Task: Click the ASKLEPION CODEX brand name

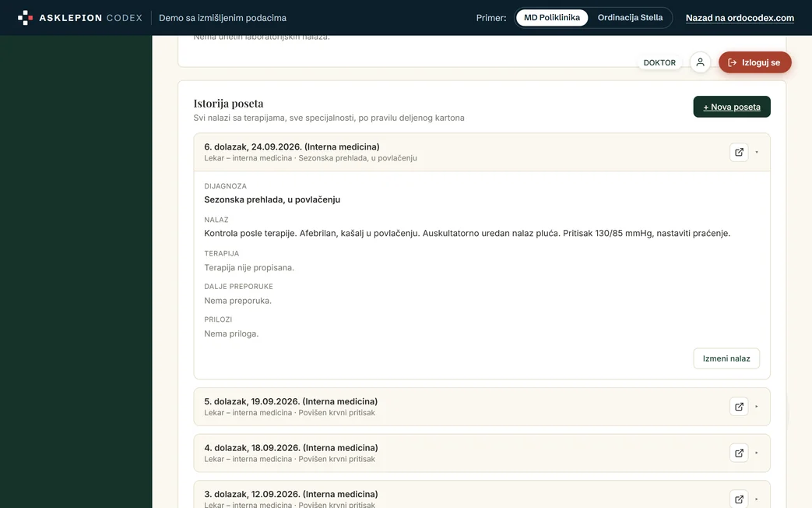Action: [90, 18]
